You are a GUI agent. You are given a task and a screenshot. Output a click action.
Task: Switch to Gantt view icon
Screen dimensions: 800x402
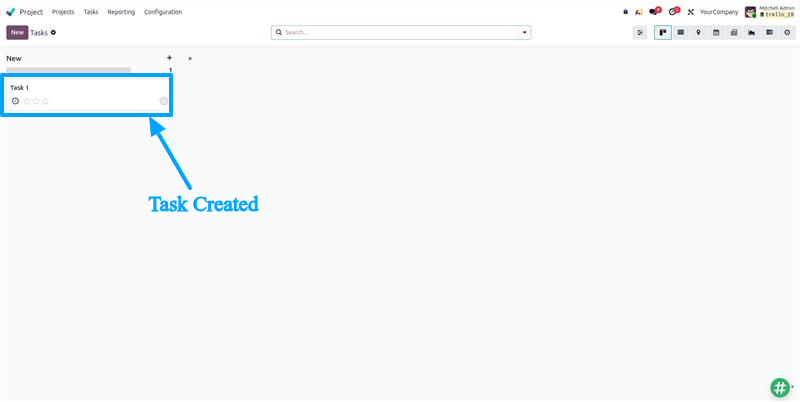[x=734, y=33]
